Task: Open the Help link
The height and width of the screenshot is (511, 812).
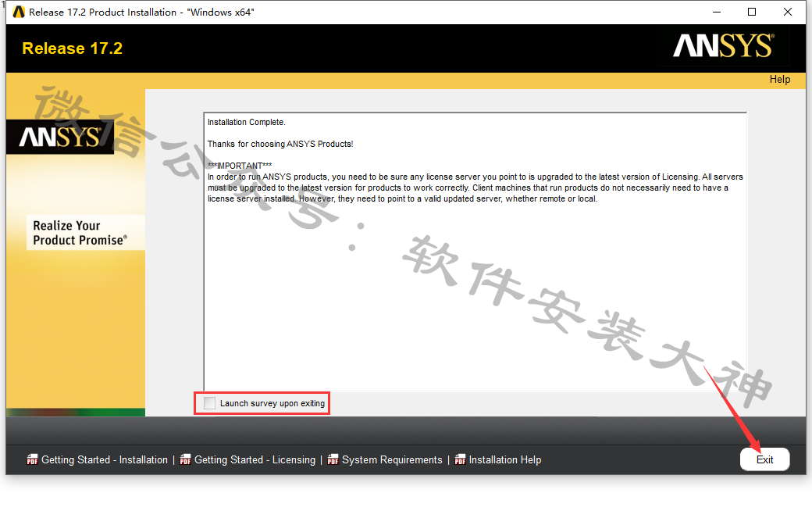Action: click(779, 79)
